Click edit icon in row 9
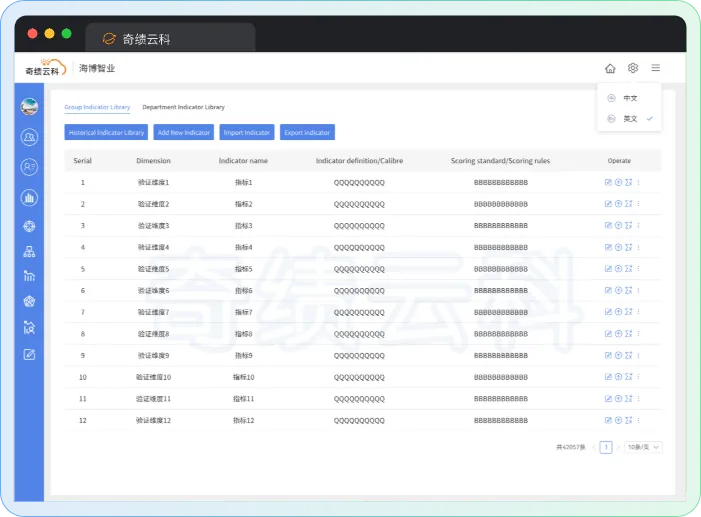Screen dimensions: 701x517 pyautogui.click(x=608, y=355)
